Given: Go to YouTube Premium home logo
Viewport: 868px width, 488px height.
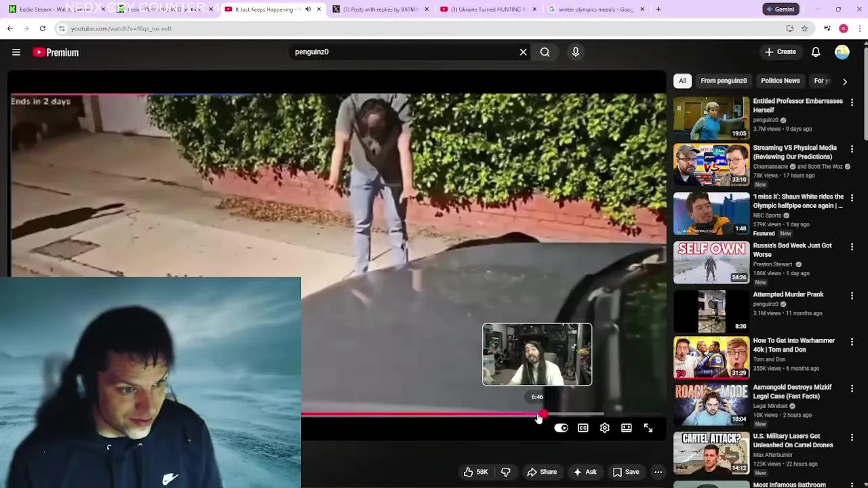Looking at the screenshot, I should pyautogui.click(x=56, y=52).
